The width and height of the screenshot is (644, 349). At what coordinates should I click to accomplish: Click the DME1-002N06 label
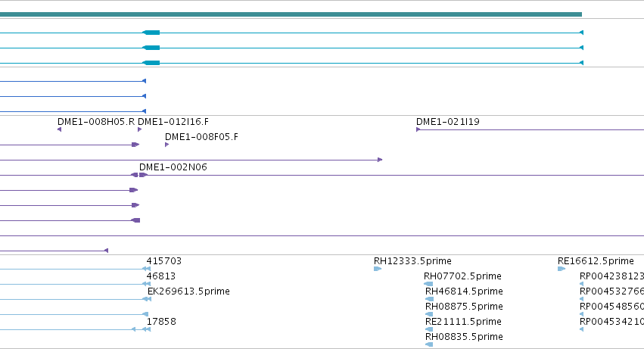(173, 167)
